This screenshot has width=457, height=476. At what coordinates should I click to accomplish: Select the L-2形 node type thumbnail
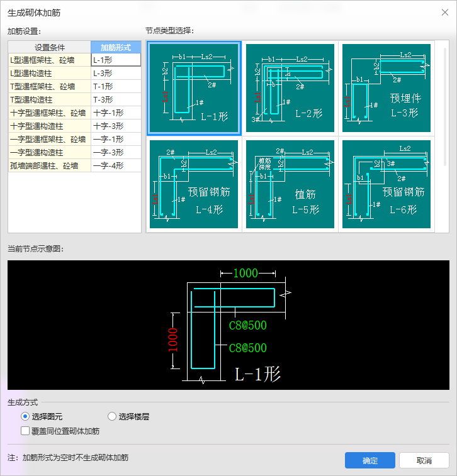tap(290, 88)
